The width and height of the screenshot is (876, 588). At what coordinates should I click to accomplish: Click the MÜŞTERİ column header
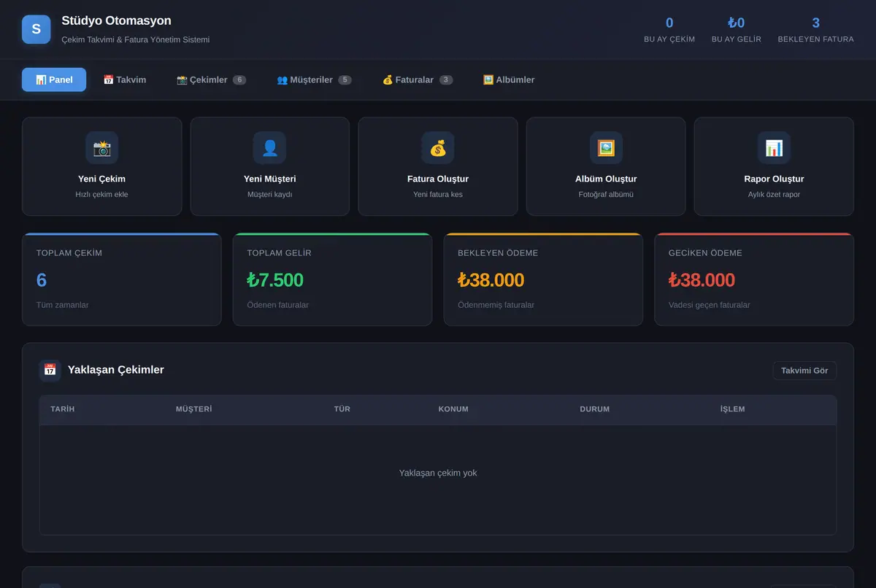194,409
